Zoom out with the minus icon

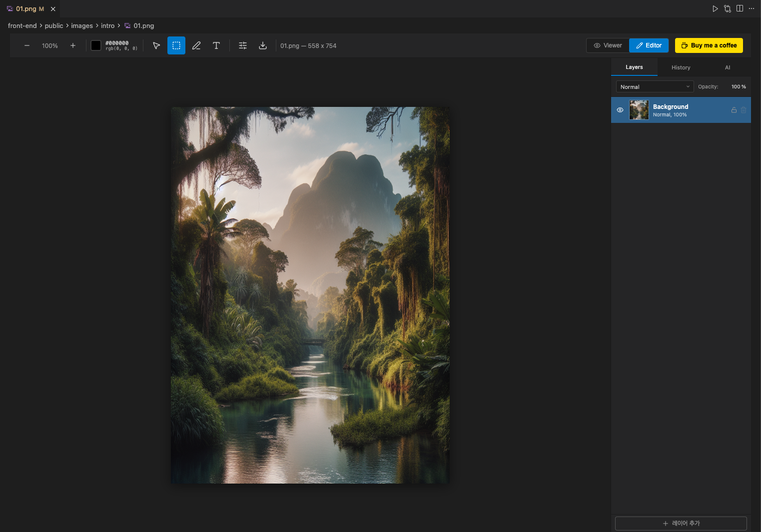click(27, 45)
